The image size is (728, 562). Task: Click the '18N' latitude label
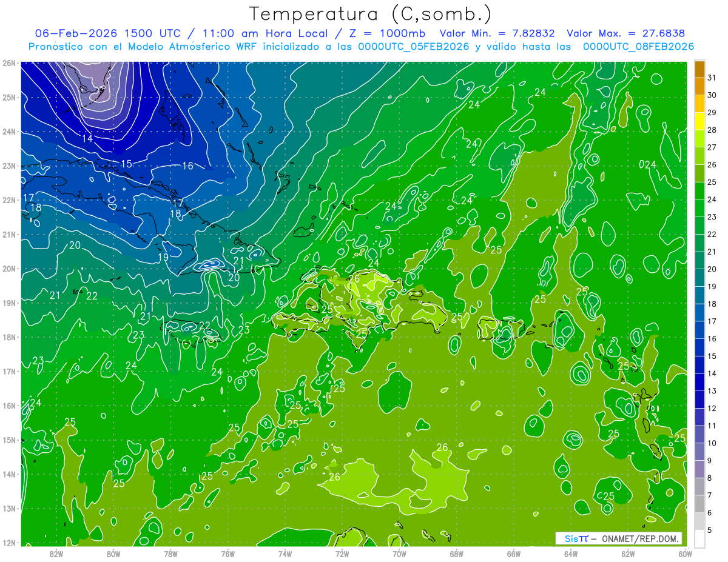8,337
